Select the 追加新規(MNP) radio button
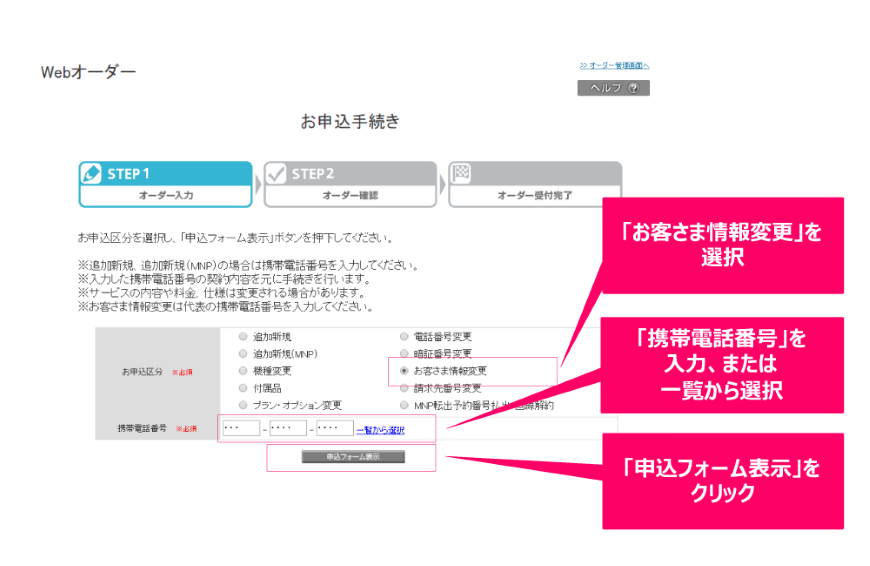The height and width of the screenshot is (566, 870). (x=243, y=353)
